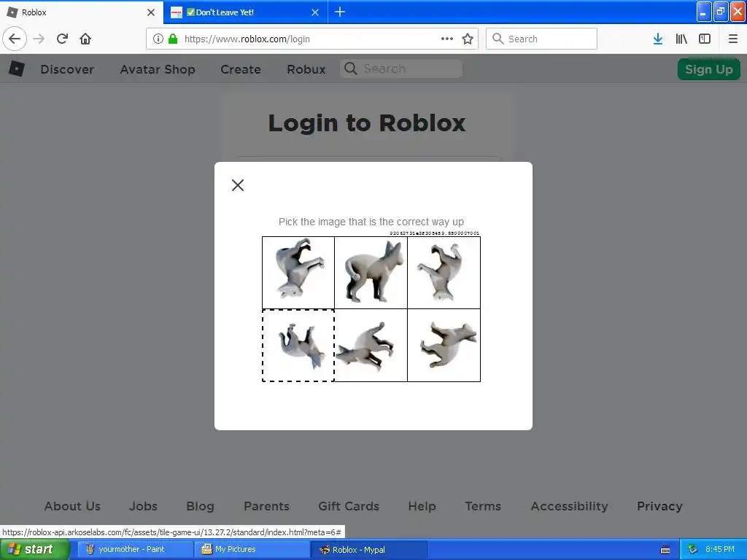This screenshot has height=560, width=747.
Task: Open page actions three-dots menu
Action: point(447,39)
